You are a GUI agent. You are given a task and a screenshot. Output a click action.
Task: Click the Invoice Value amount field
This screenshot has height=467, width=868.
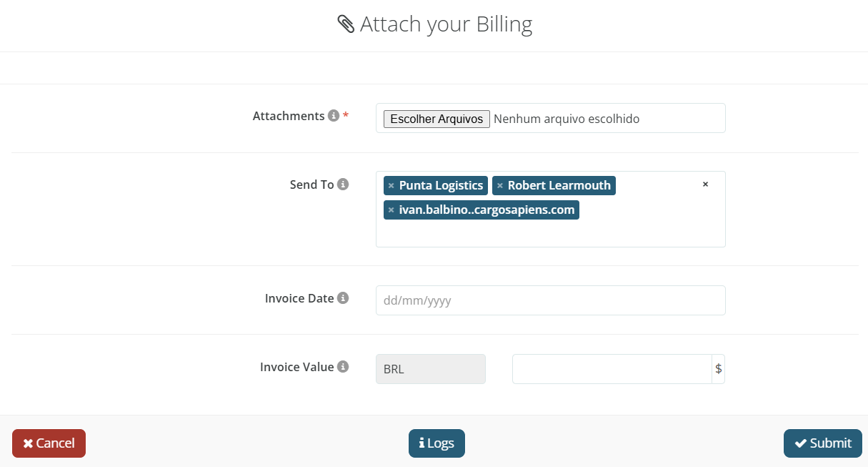pyautogui.click(x=612, y=369)
